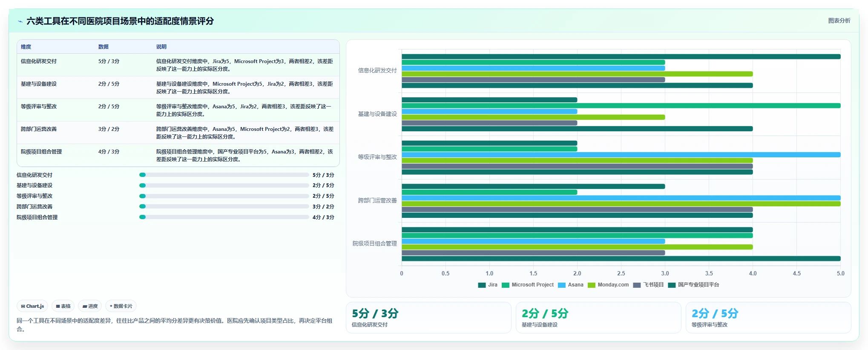This screenshot has width=868, height=350.
Task: Click the 等级评审与整改 progress bar
Action: tap(224, 196)
